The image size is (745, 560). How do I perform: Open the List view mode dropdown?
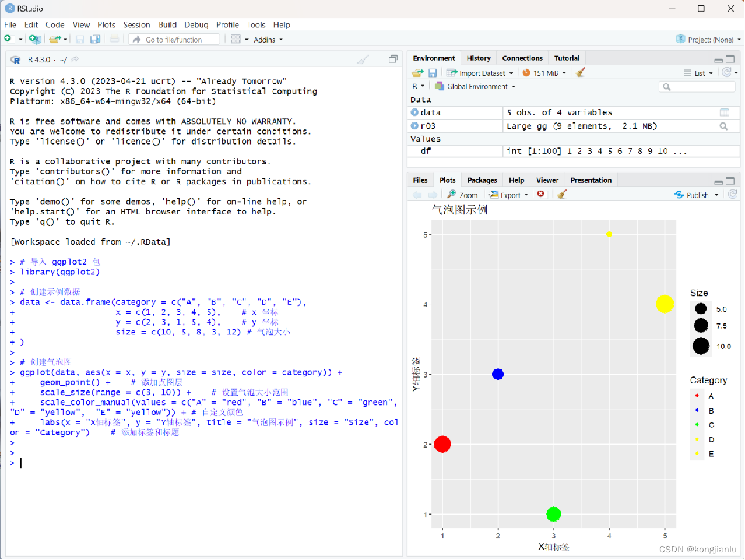click(x=698, y=73)
